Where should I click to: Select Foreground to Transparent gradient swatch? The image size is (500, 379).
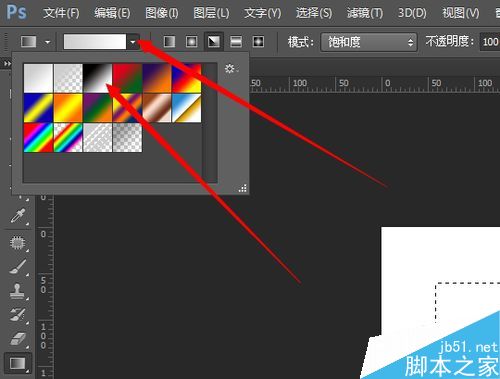(x=68, y=78)
